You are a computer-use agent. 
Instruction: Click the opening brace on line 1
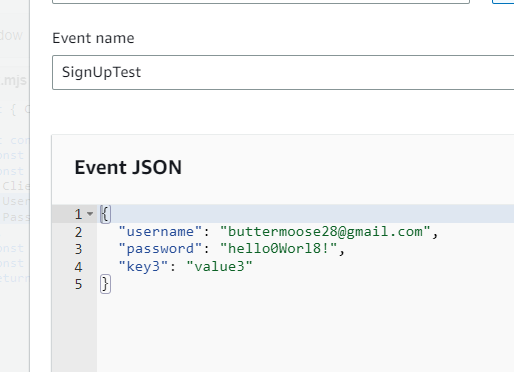point(105,214)
